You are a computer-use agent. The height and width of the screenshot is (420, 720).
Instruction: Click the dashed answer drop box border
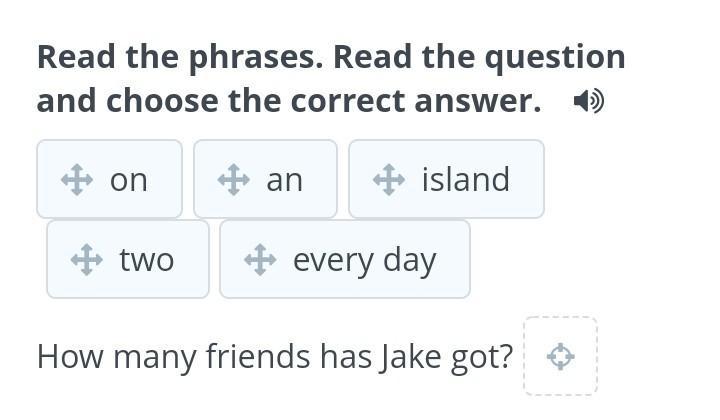tap(560, 320)
